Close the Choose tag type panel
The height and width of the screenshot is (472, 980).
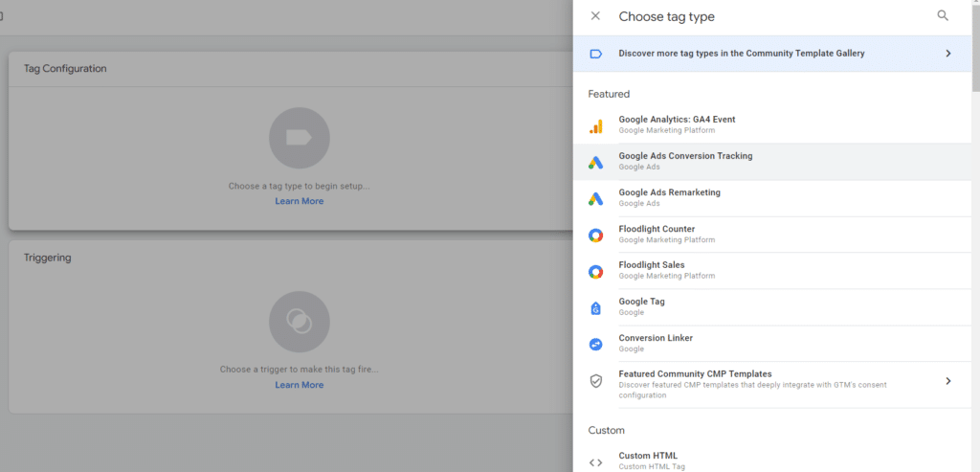coord(595,16)
